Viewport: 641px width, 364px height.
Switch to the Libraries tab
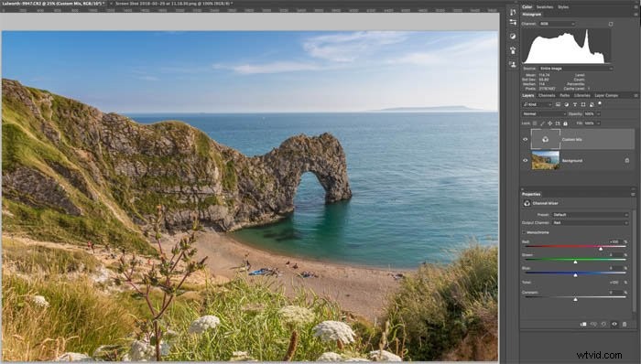(x=581, y=95)
